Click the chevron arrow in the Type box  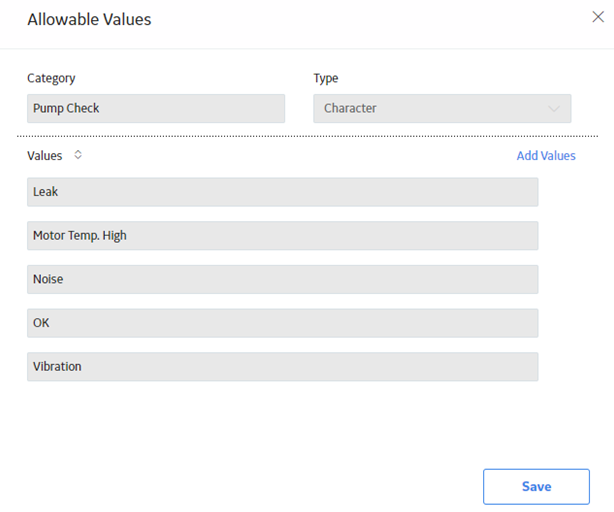tap(554, 108)
